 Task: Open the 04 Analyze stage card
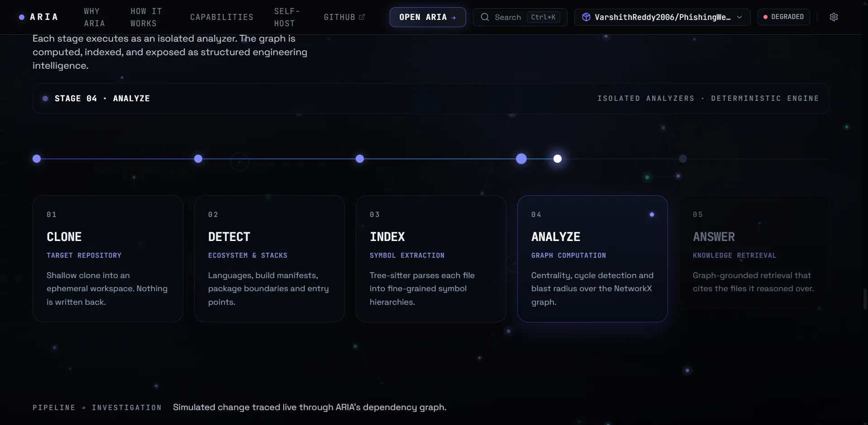point(592,259)
